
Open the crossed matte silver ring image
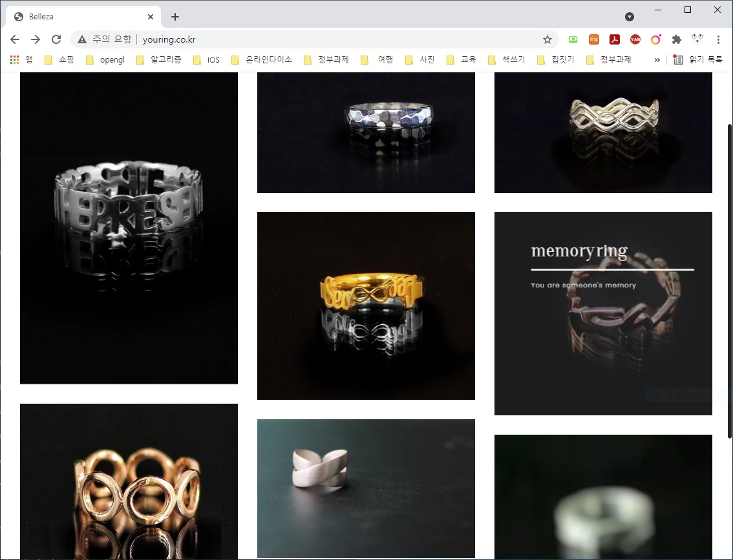click(366, 488)
